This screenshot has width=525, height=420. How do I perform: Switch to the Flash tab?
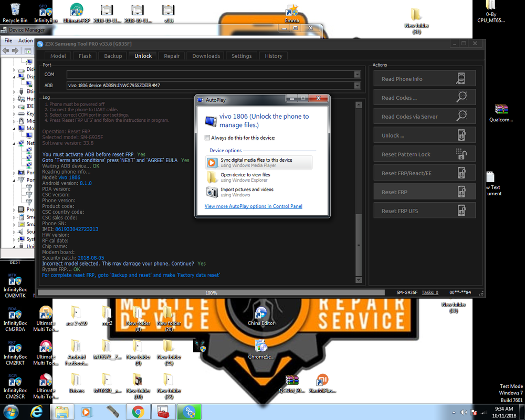(85, 56)
